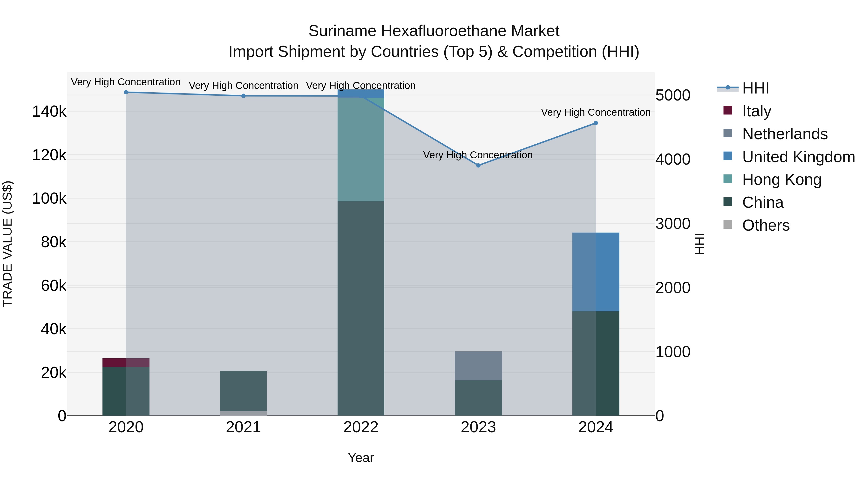Click the China dark green legend swatch

[x=728, y=202]
